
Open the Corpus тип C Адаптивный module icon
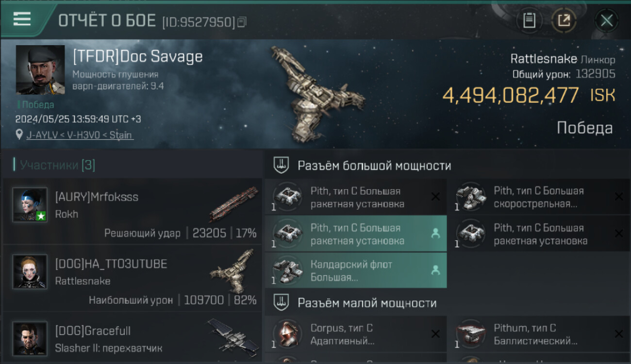[x=287, y=334]
